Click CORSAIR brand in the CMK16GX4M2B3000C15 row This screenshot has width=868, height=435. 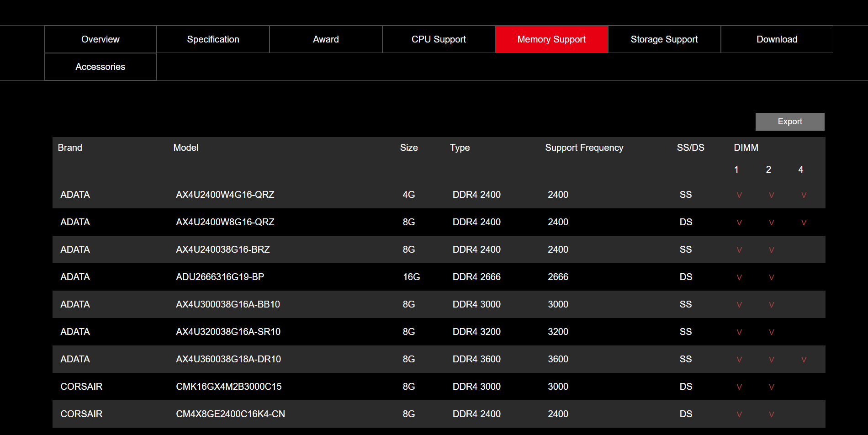click(x=81, y=387)
